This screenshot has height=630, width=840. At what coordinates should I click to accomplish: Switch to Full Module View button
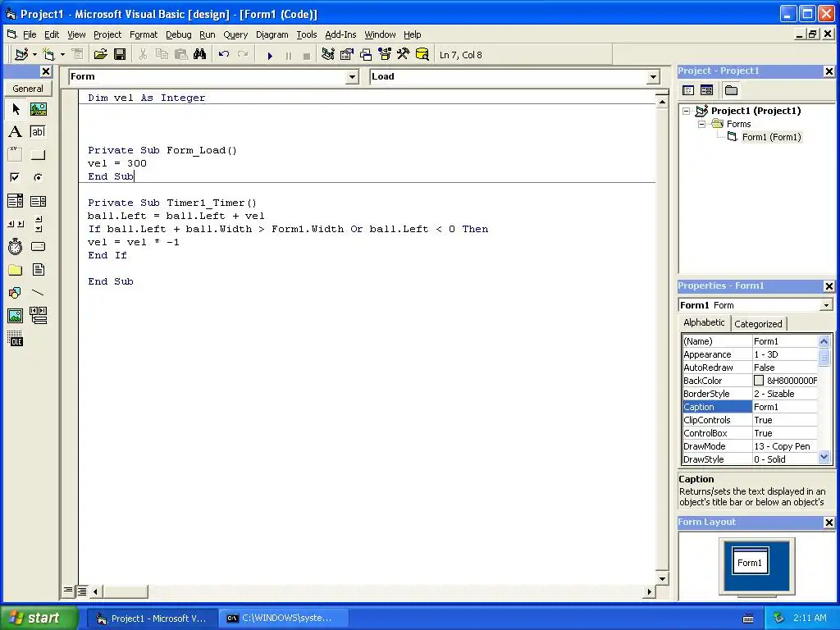(81, 591)
